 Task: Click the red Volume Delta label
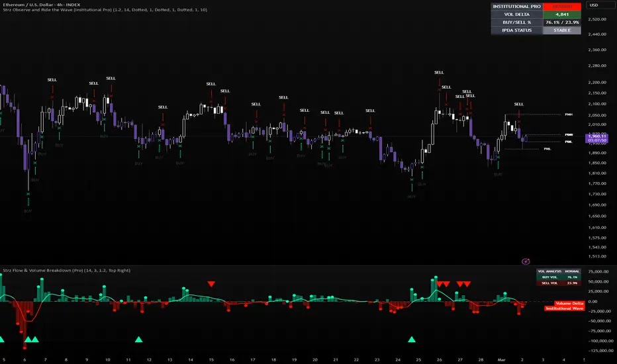click(x=569, y=303)
